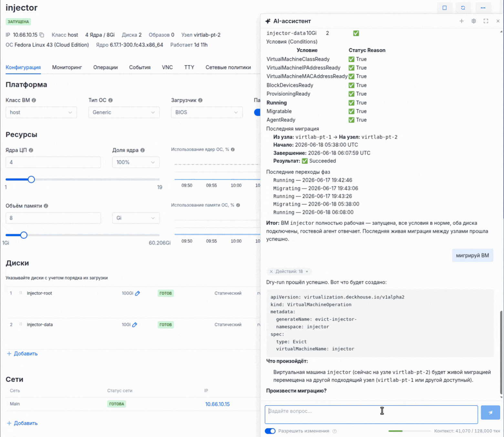Viewport: 504px width, 437px height.
Task: Show info tooltip for Класс ВМ
Action: (34, 100)
